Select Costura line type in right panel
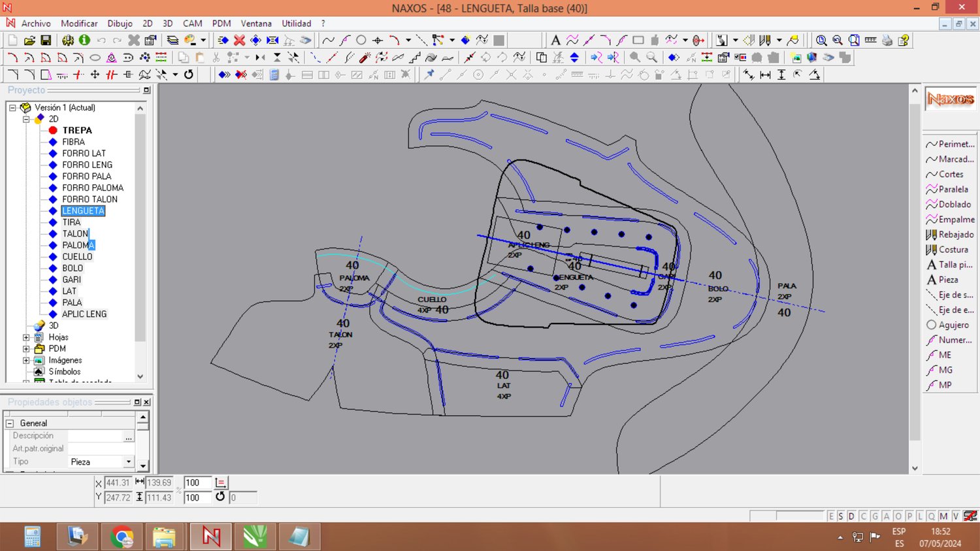Screen dimensions: 980x551 click(x=947, y=250)
